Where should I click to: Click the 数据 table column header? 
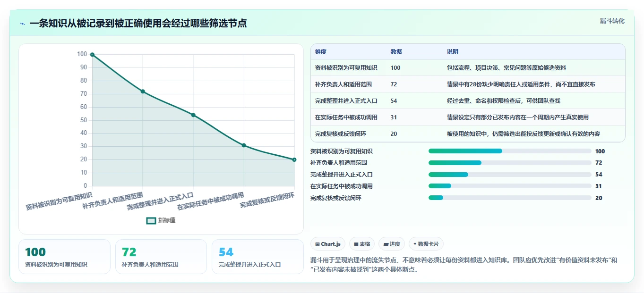point(396,52)
